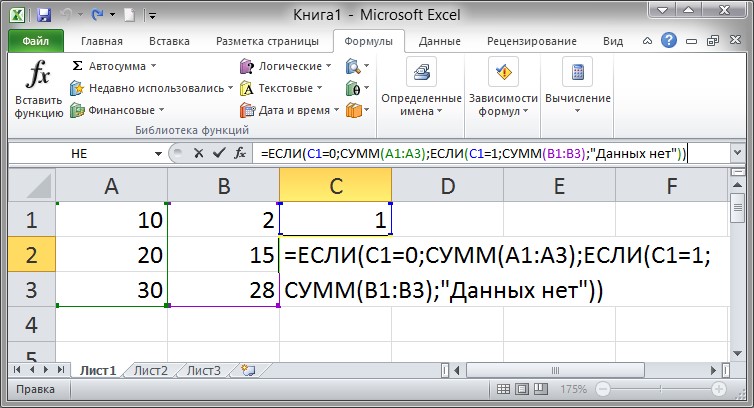Confirm formula with the checkmark icon
The height and width of the screenshot is (408, 754).
click(218, 154)
